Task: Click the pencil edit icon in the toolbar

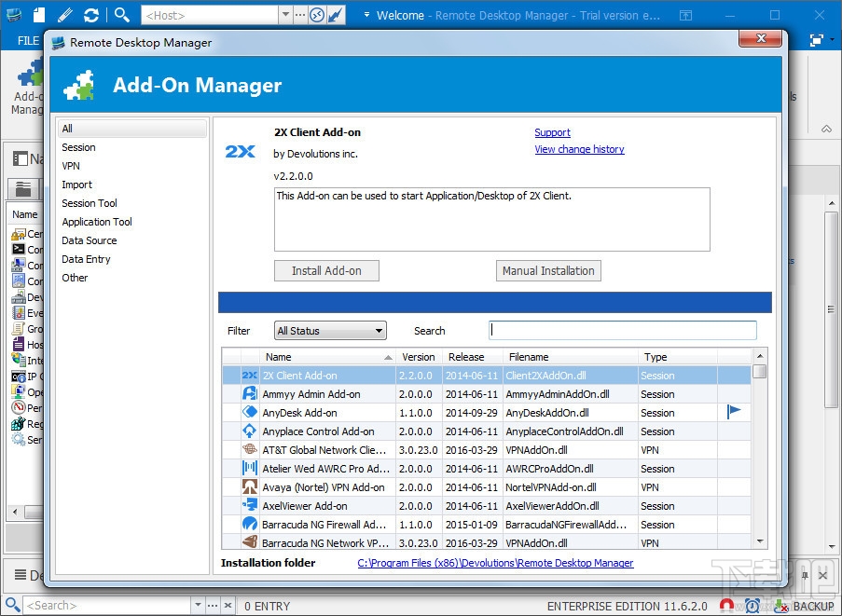Action: tap(64, 14)
